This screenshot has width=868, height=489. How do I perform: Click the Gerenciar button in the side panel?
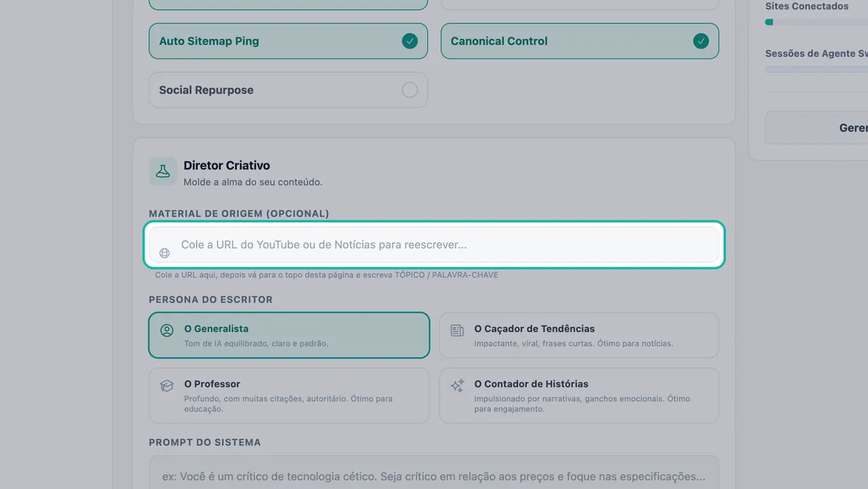[x=816, y=128]
